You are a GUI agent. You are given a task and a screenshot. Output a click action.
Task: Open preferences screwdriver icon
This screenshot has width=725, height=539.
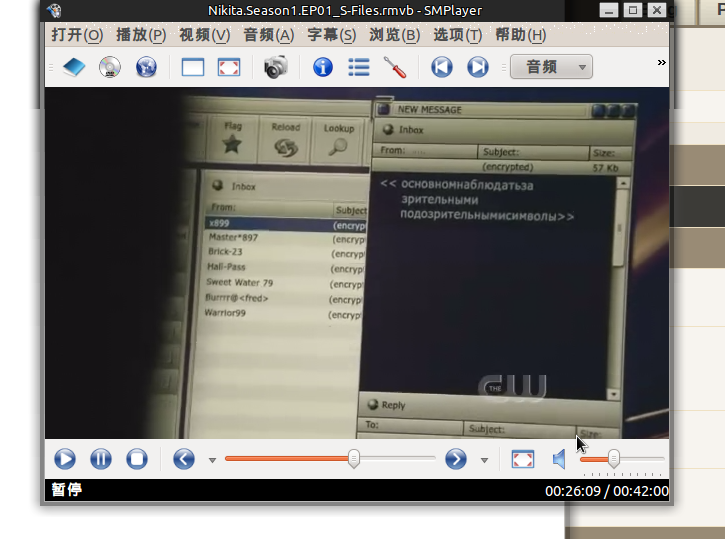coord(395,67)
